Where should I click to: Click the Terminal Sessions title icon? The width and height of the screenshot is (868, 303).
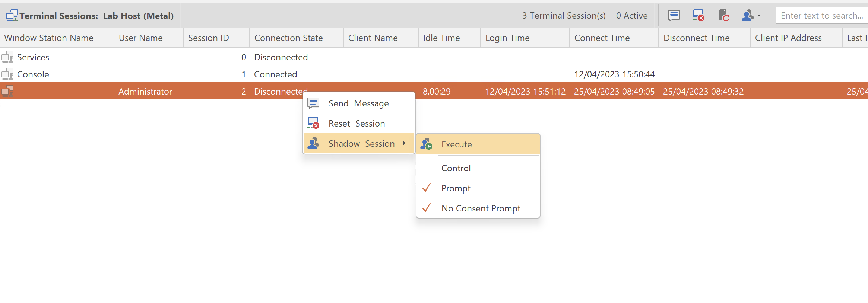[x=12, y=16]
